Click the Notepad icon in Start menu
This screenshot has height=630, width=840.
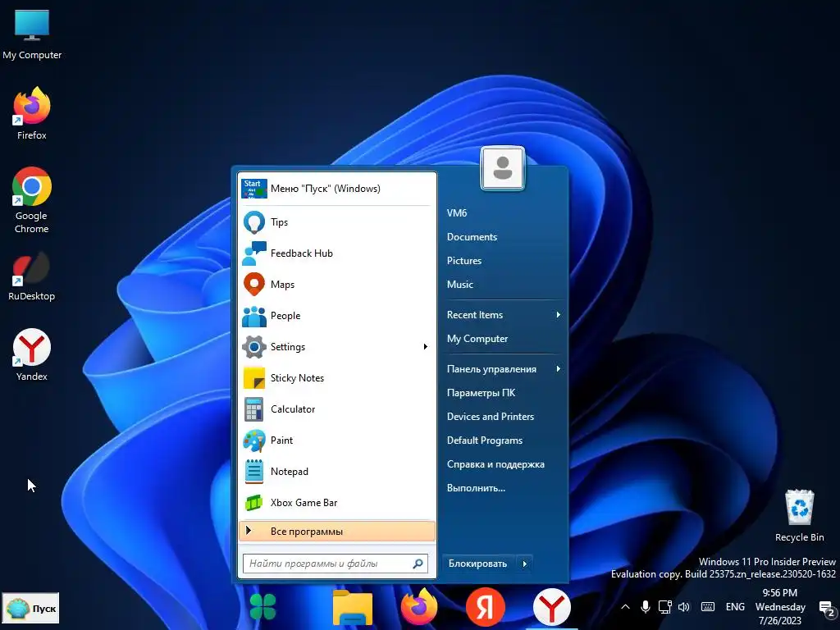[x=254, y=472]
